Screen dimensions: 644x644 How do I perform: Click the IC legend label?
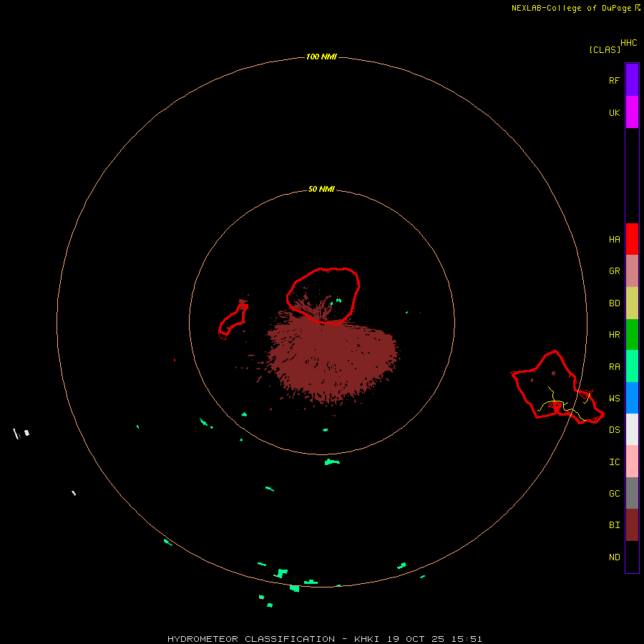pos(614,462)
